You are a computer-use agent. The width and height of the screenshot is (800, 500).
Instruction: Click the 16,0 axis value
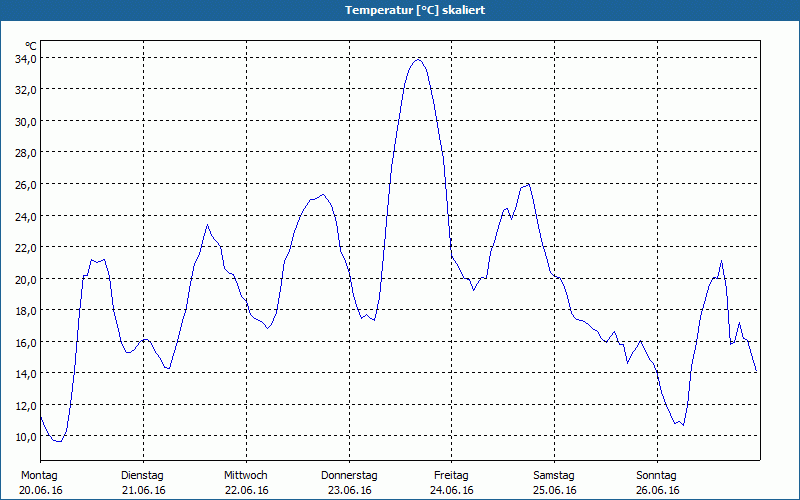26,343
